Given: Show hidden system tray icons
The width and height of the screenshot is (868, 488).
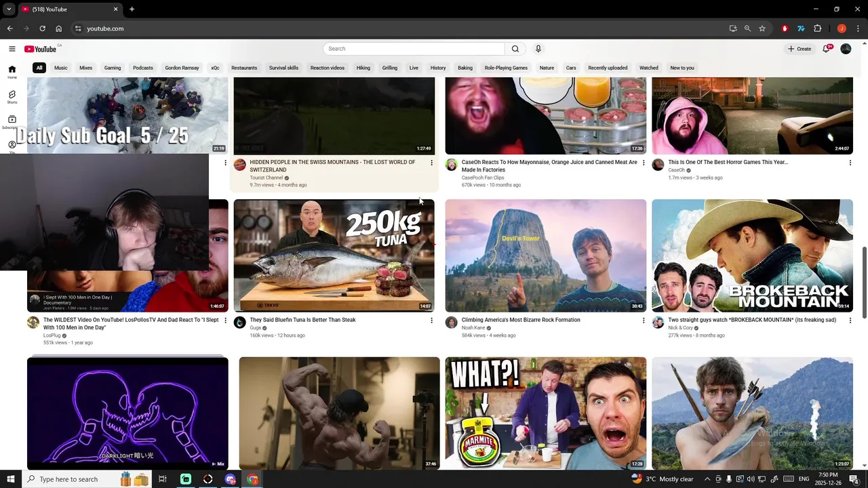Looking at the screenshot, I should (707, 479).
